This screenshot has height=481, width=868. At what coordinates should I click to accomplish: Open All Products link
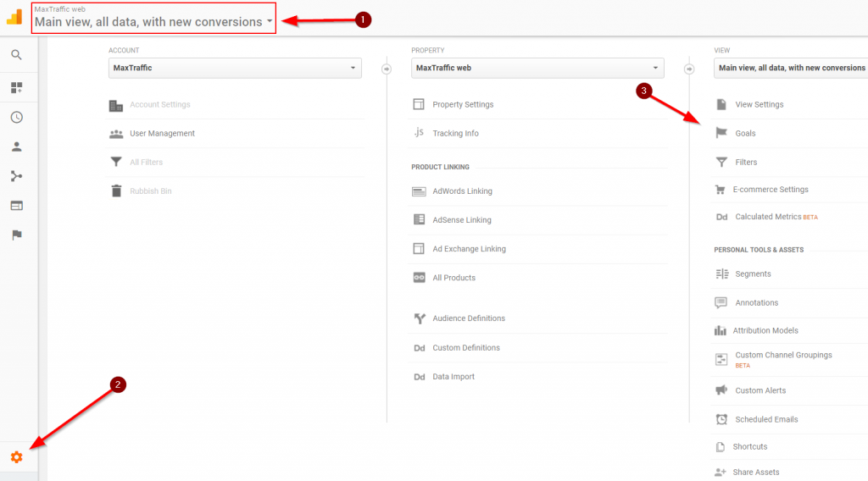tap(454, 278)
